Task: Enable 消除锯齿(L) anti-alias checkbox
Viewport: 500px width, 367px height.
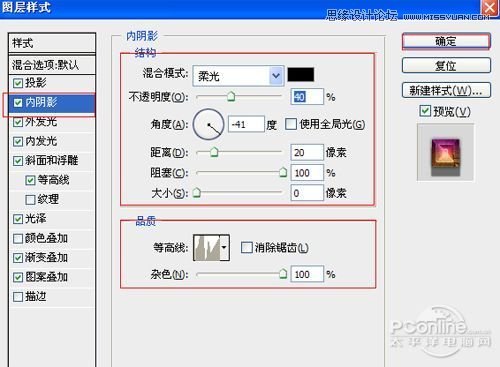Action: (x=247, y=247)
